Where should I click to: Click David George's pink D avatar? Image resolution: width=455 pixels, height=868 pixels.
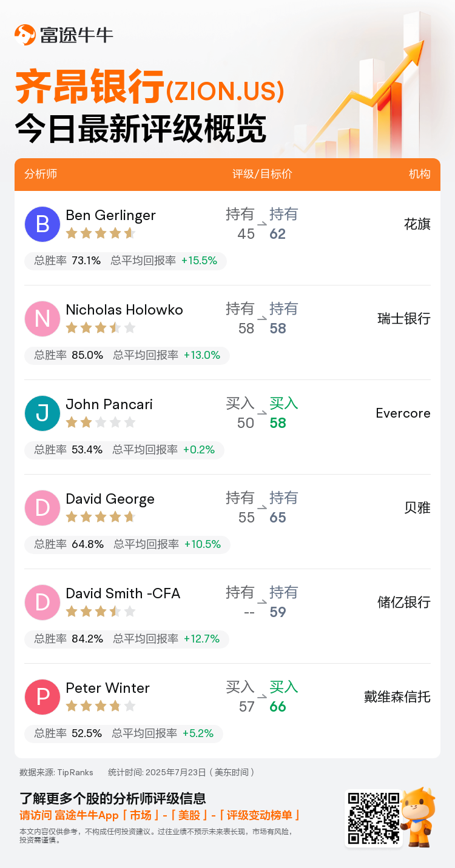42,508
